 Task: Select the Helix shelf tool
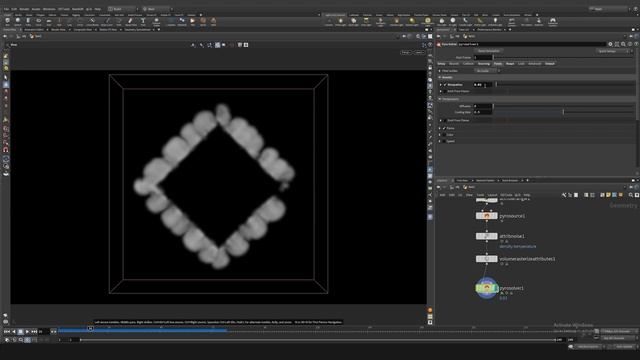pos(213,21)
